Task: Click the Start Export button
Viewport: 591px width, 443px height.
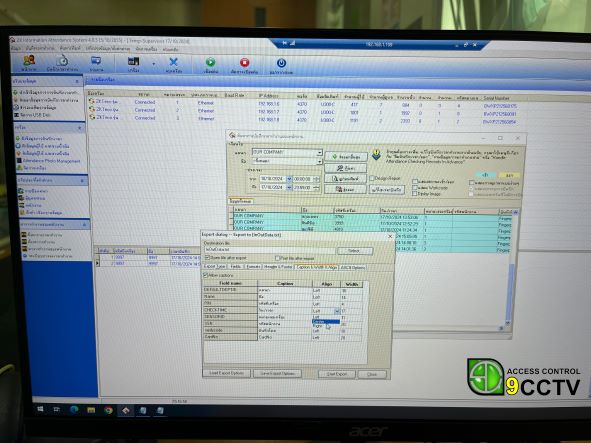Action: pyautogui.click(x=337, y=374)
